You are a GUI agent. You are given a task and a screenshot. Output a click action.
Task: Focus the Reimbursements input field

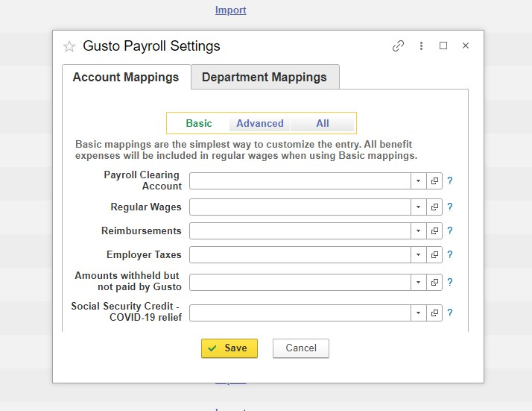[x=300, y=230]
